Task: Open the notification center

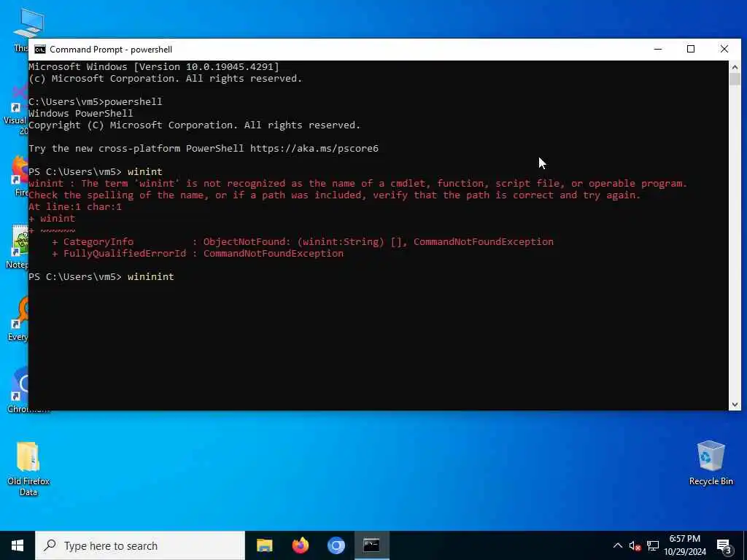Action: [x=724, y=546]
